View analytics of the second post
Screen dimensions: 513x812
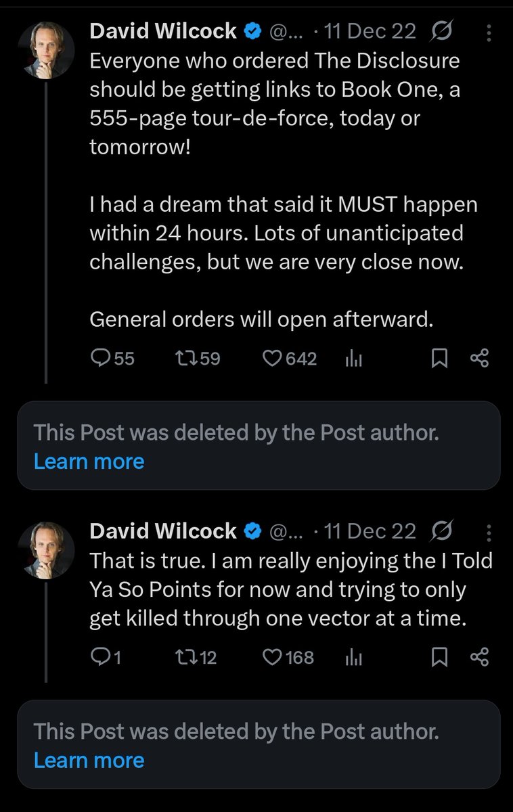(x=355, y=657)
